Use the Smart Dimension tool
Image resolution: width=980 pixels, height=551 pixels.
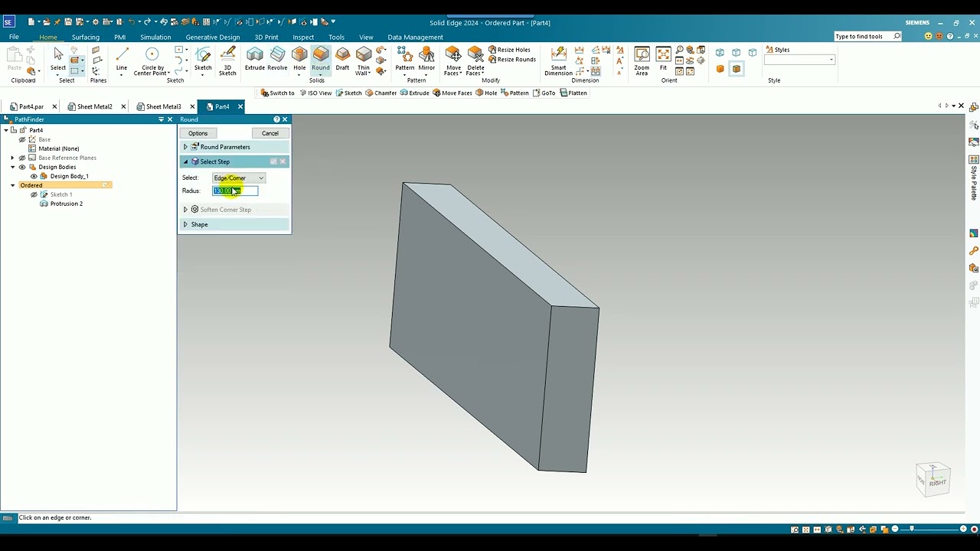[558, 61]
